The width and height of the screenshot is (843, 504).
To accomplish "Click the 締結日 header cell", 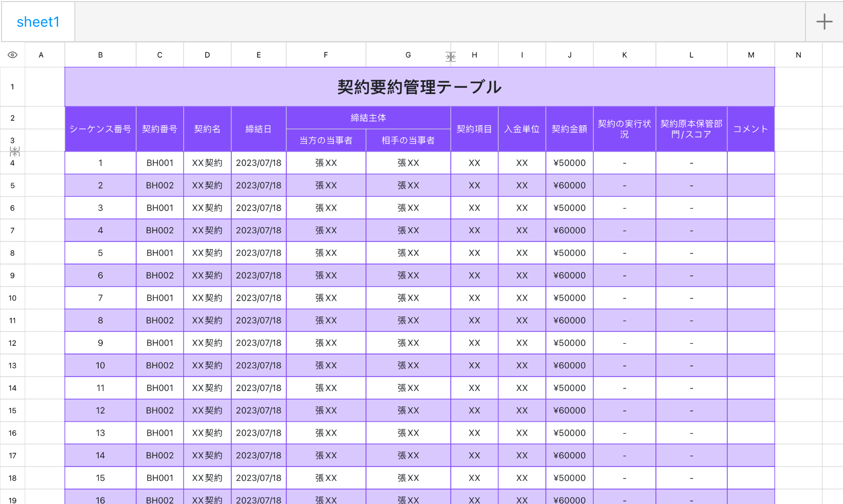I will tap(259, 129).
